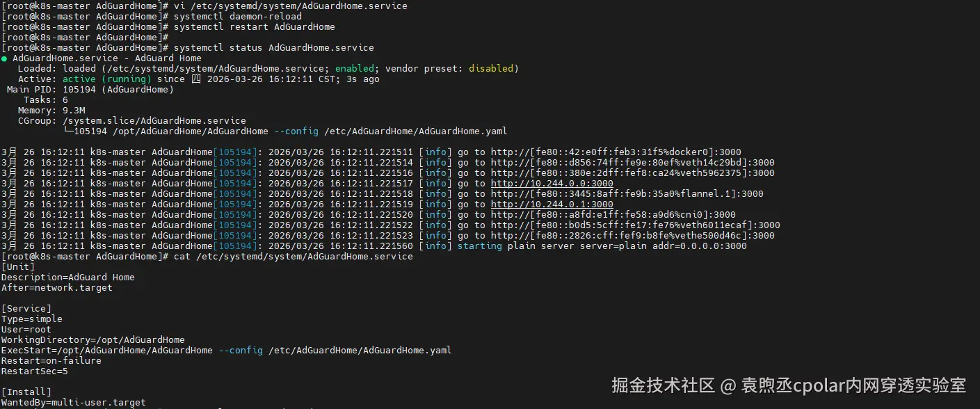
Task: Click the green status dot before AdGuardHome.service
Action: 4,58
